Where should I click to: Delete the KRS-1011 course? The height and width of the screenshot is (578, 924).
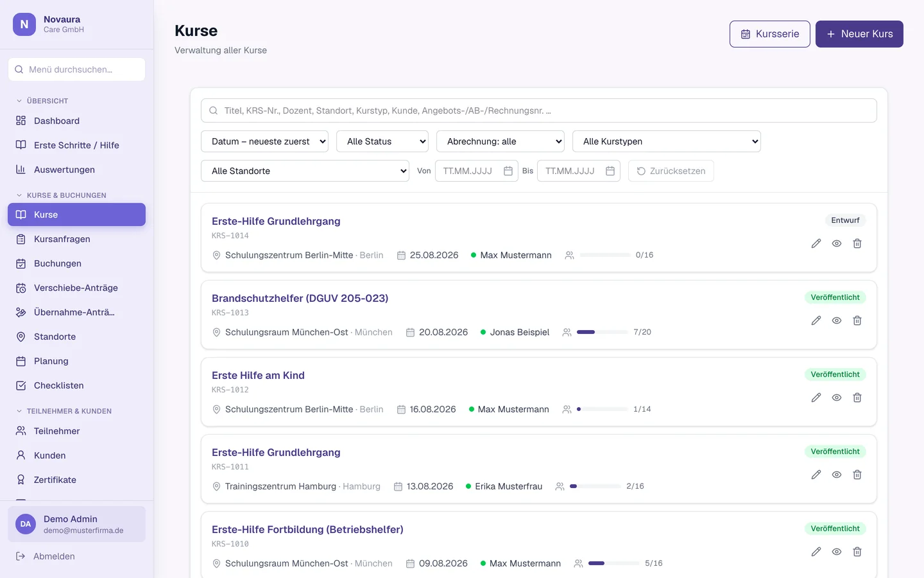pyautogui.click(x=857, y=475)
